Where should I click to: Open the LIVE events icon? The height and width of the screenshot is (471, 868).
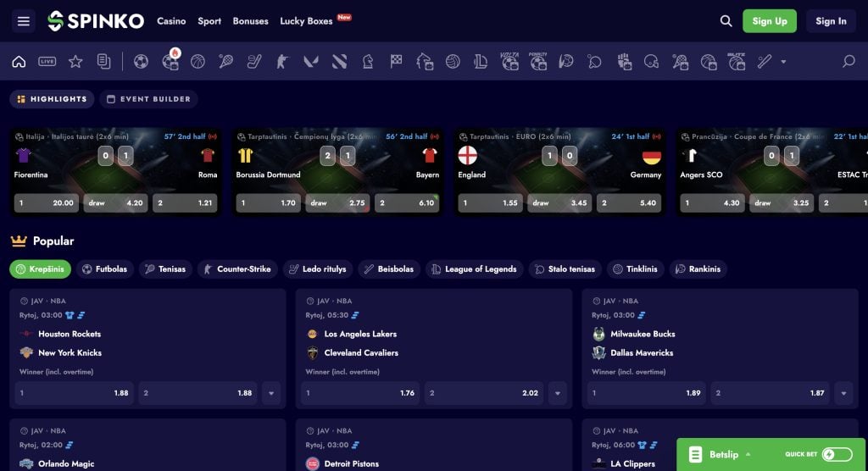(x=47, y=62)
